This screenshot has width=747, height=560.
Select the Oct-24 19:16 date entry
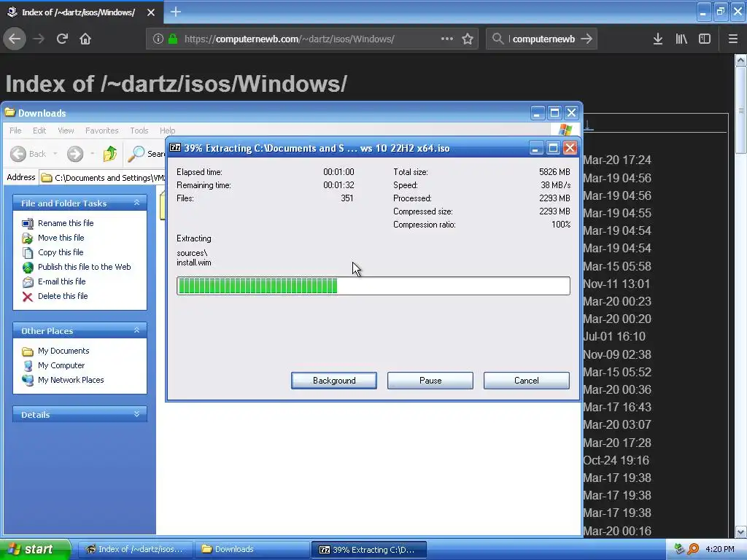(616, 461)
